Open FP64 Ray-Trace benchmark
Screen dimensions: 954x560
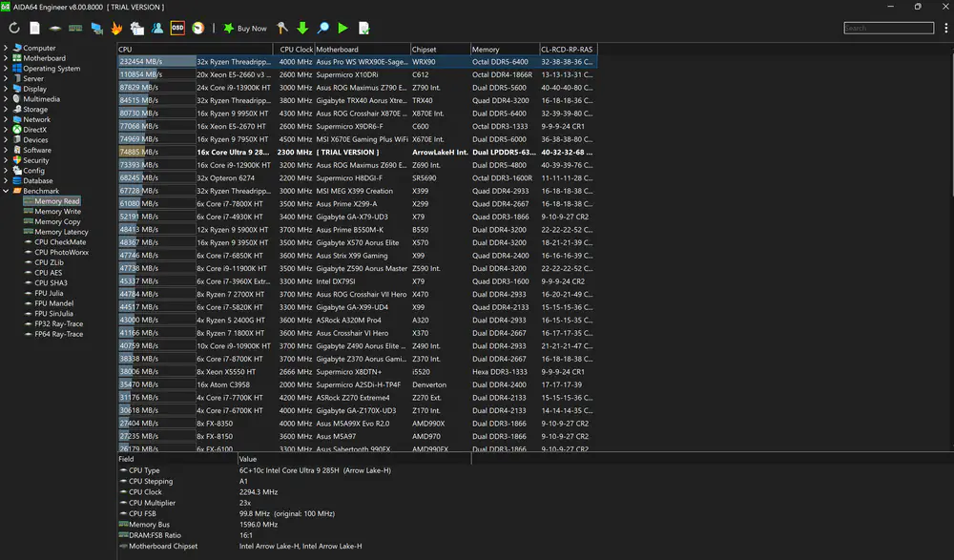point(58,334)
